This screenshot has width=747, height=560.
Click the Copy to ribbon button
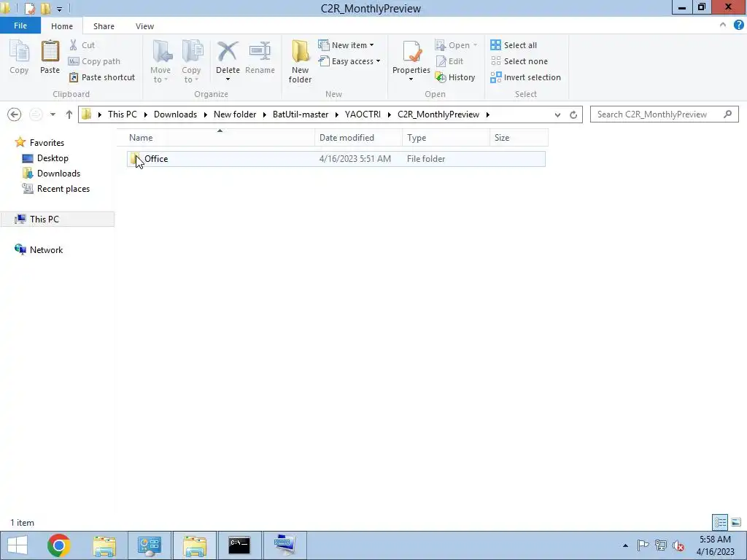coord(191,61)
